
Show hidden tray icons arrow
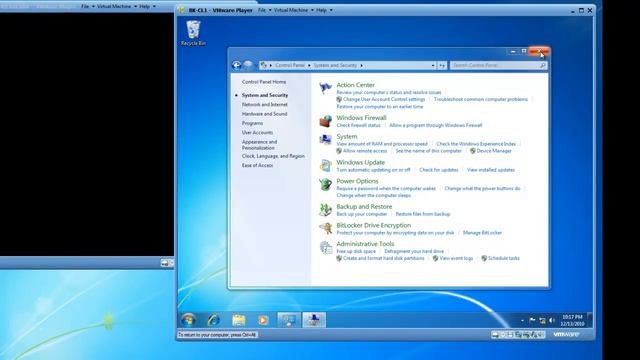pos(522,320)
